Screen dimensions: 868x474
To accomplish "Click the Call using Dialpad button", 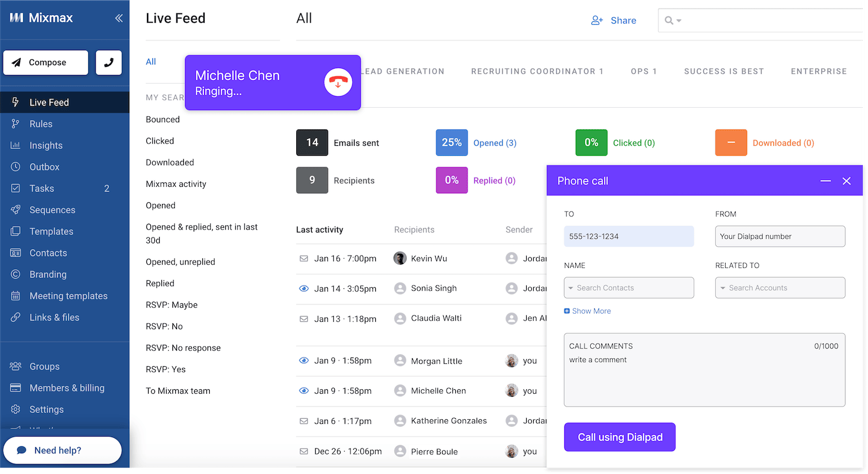I will click(620, 437).
